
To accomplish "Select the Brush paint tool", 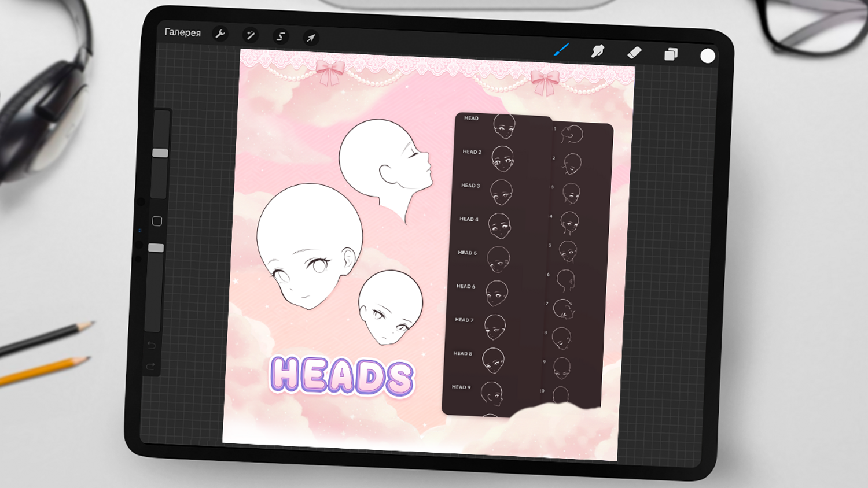I will 561,50.
